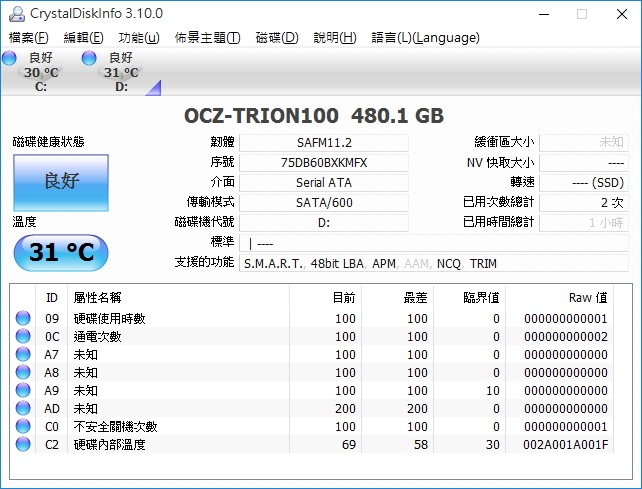Select drive D: health status icon
642x489 pixels.
(89, 58)
